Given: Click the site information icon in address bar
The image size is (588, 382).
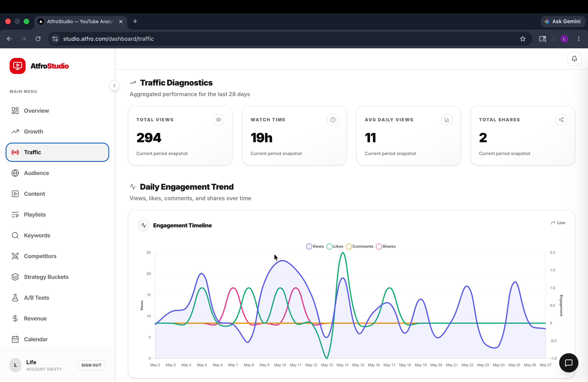Looking at the screenshot, I should click(55, 39).
